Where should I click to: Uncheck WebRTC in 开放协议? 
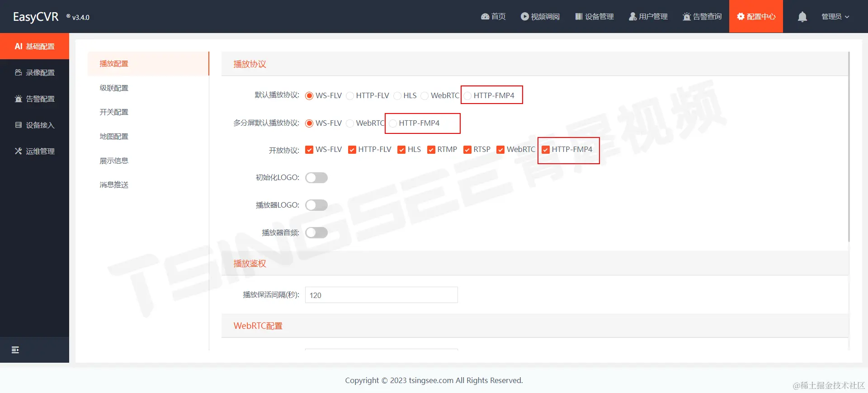[x=500, y=150]
